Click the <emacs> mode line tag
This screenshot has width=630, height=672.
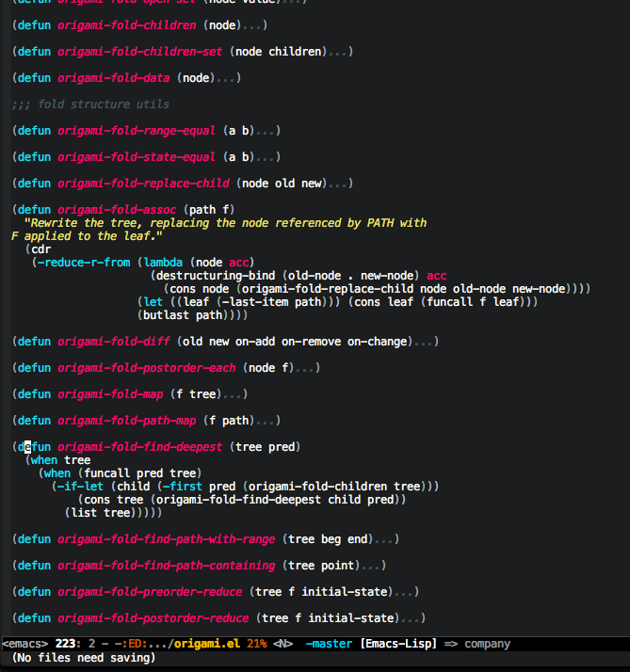pos(25,644)
